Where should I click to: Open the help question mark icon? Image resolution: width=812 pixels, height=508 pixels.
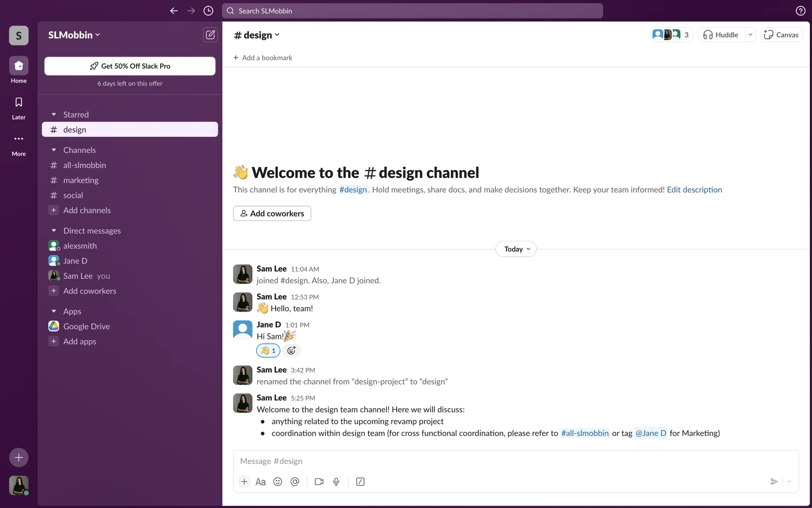(800, 11)
